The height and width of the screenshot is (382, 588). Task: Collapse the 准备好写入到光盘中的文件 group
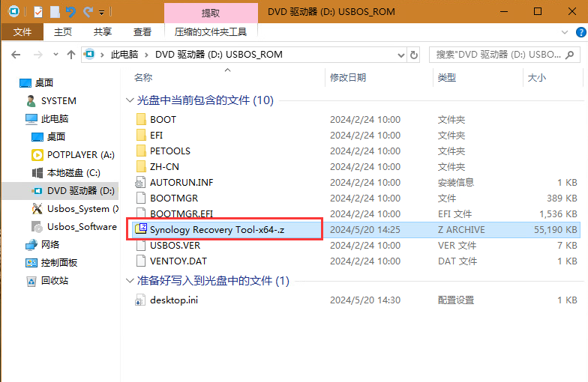[130, 281]
